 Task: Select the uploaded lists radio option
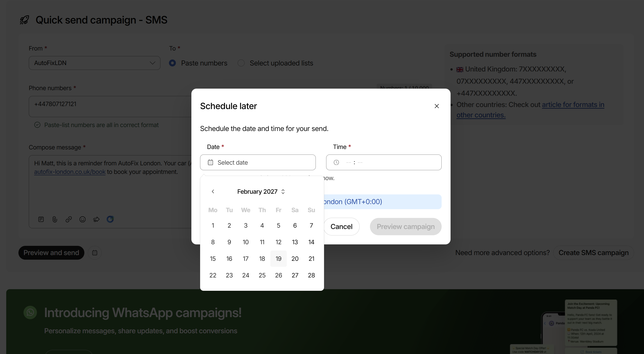click(241, 63)
